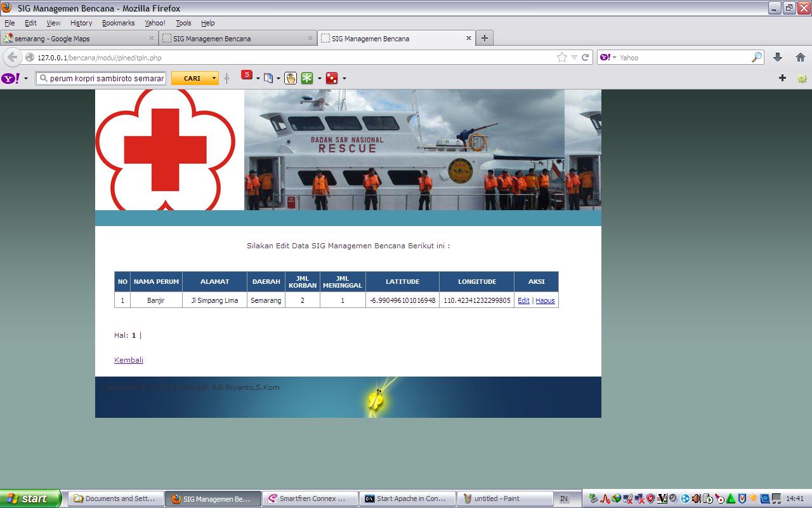
Task: Click the Edit link for the Banjir row
Action: (523, 300)
